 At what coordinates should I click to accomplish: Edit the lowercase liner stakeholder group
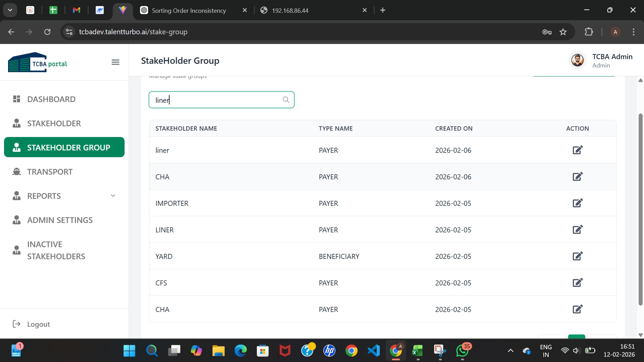578,150
